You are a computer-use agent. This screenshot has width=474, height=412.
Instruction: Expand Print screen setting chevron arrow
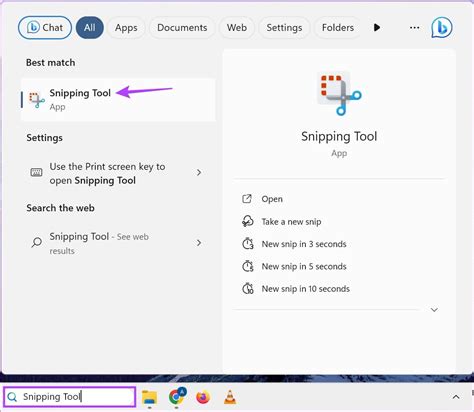[199, 172]
